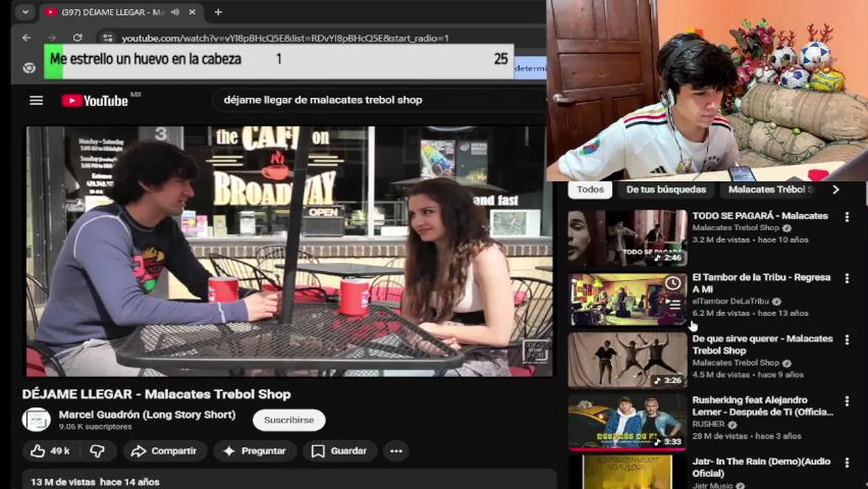Go to the YouTube home logo
The width and height of the screenshot is (868, 489).
coord(95,101)
